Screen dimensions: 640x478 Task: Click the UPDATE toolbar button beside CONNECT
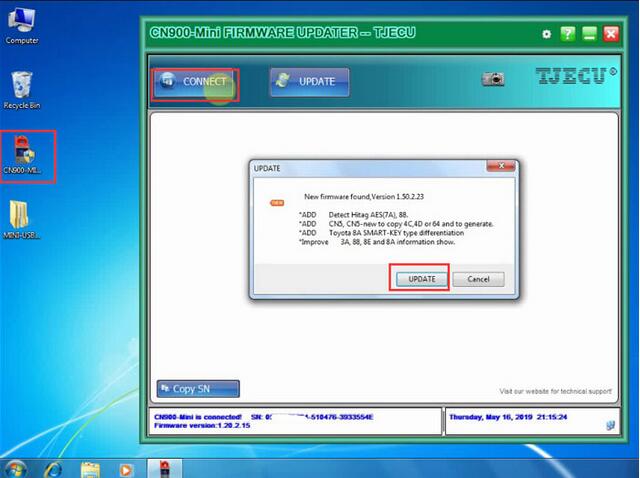tap(309, 82)
